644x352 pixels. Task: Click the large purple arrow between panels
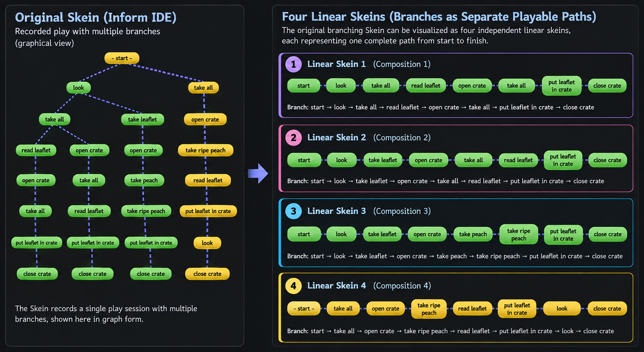click(258, 174)
